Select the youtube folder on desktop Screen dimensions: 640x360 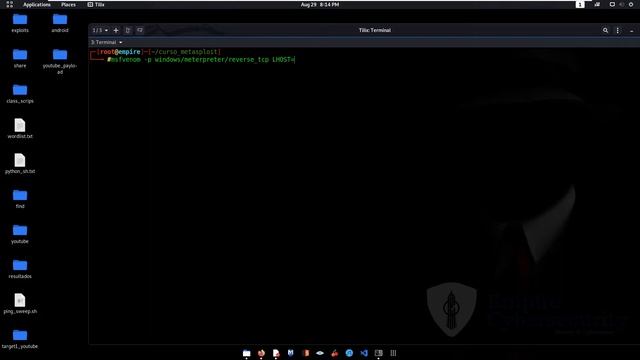[20, 234]
